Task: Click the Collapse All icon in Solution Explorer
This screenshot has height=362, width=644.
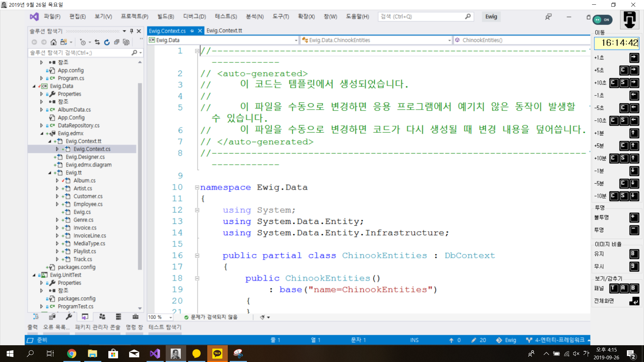Action: point(116,42)
